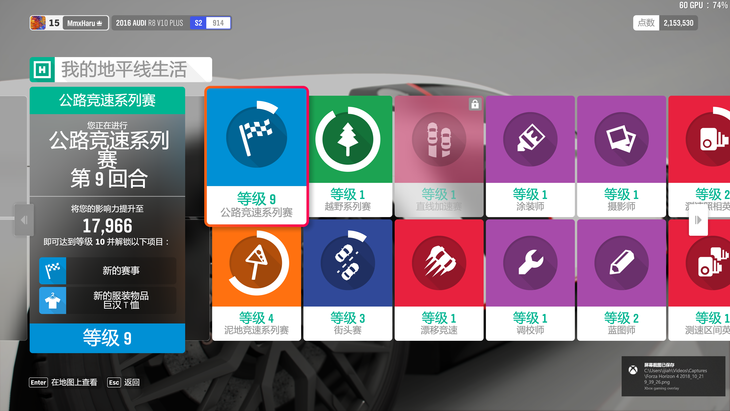Click the 第 9 回合 round text
Screen dimensions: 730x411
click(109, 179)
